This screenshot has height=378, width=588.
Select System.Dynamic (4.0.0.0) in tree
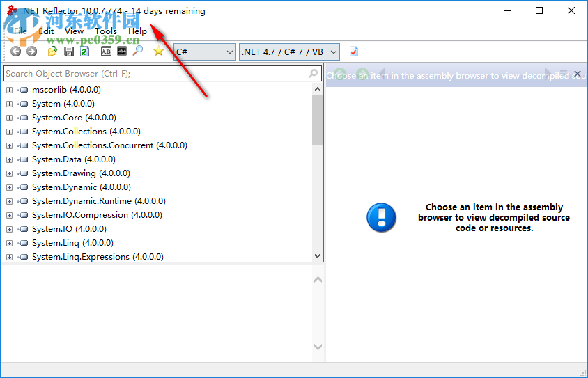pos(82,187)
